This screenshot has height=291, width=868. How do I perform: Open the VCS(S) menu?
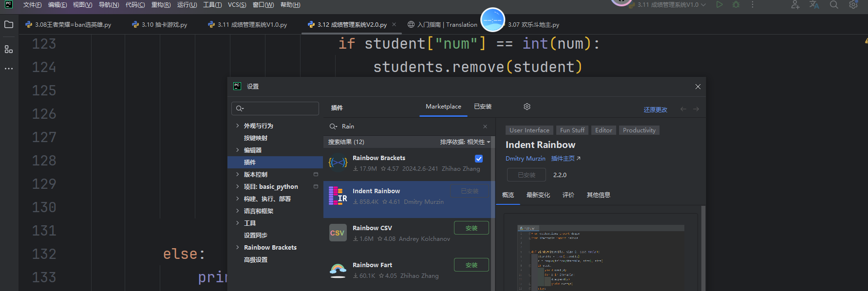coord(237,5)
